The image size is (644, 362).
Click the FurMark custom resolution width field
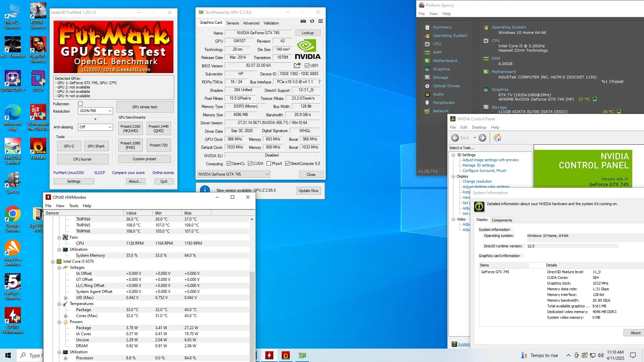click(x=85, y=119)
